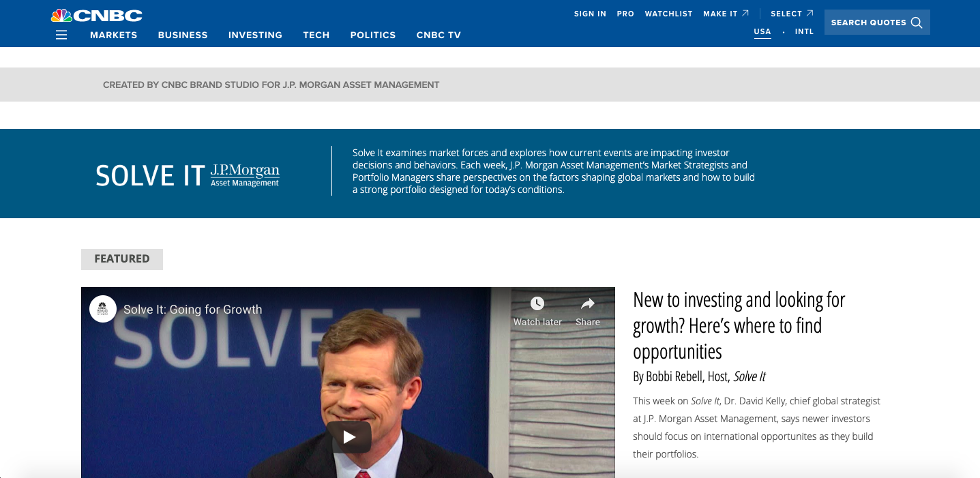Image resolution: width=980 pixels, height=478 pixels.
Task: Click the external-link arrow next to MAKE IT
Action: pyautogui.click(x=746, y=12)
